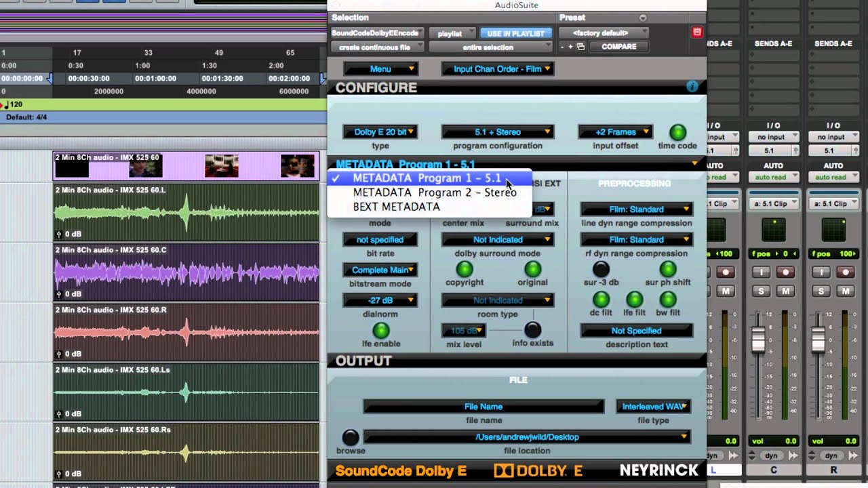Open the Interleaved WAV file type dropdown
Image resolution: width=868 pixels, height=488 pixels.
pos(653,407)
